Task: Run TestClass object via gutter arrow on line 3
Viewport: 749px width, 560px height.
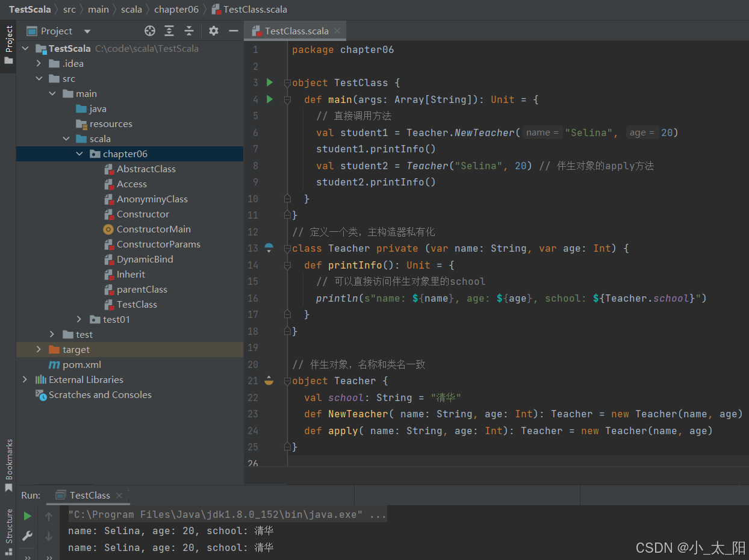Action: coord(269,82)
